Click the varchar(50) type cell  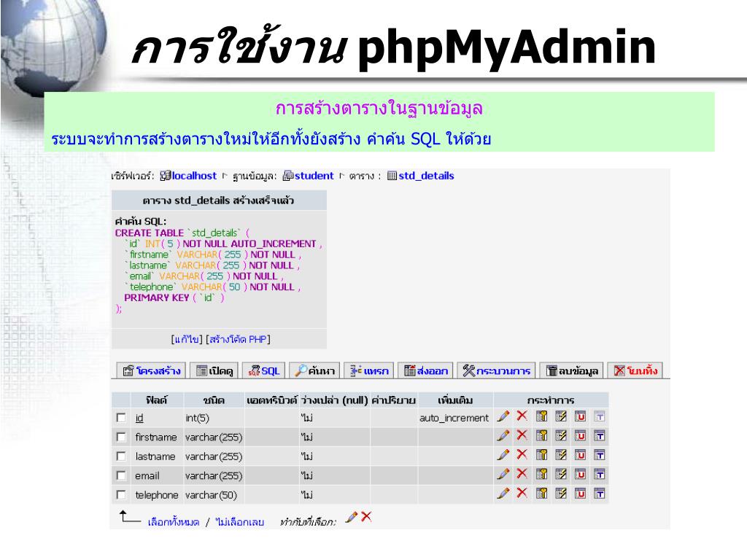(x=211, y=495)
